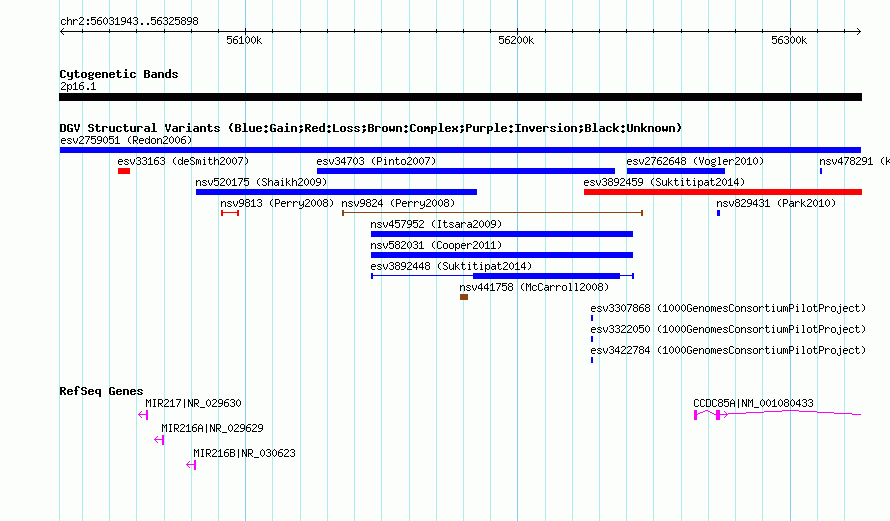Click the 2p16.1 black cytogenetic band
This screenshot has width=890, height=521.
pos(460,97)
